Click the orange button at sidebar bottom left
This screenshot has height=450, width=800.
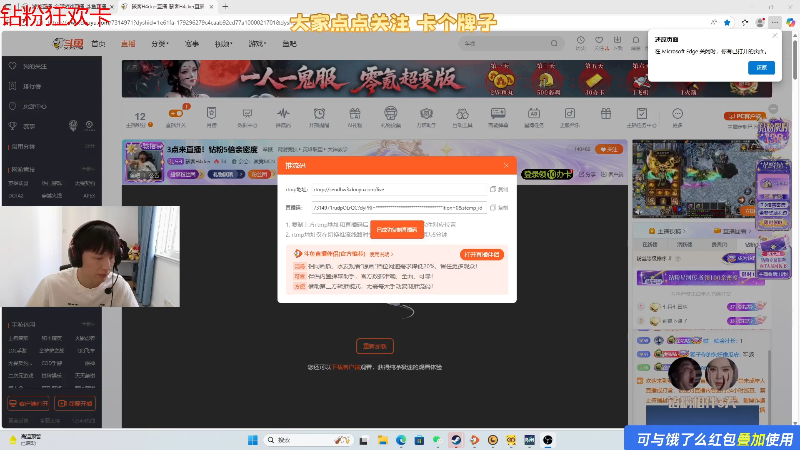[29, 404]
